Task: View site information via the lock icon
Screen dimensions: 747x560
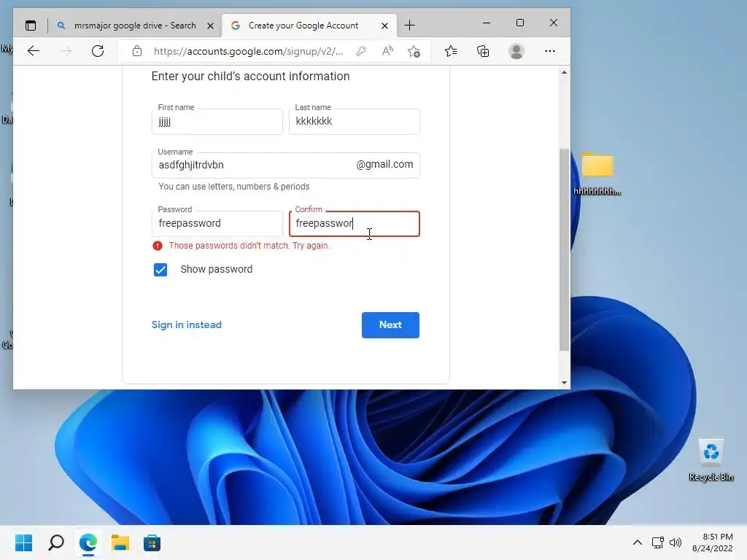Action: (137, 51)
